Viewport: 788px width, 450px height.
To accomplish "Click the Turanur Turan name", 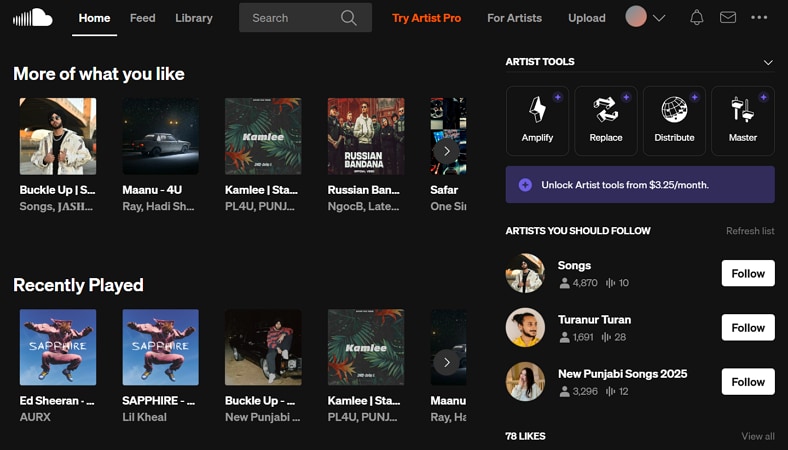I will pyautogui.click(x=595, y=320).
